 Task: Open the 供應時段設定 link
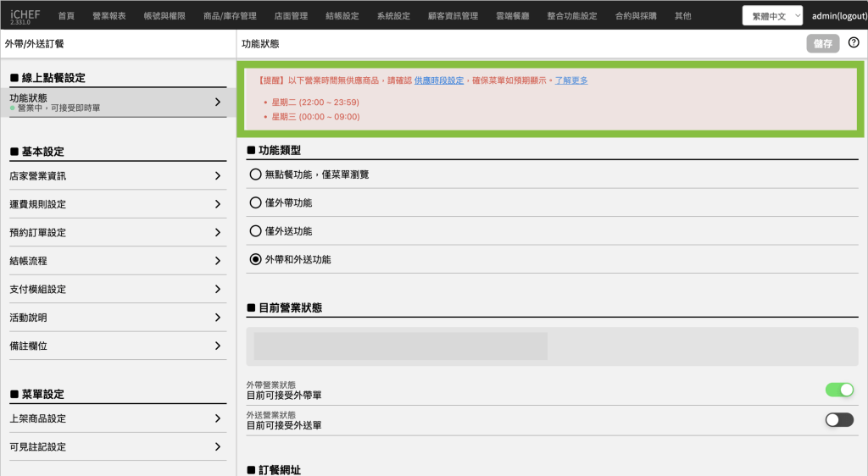click(439, 80)
